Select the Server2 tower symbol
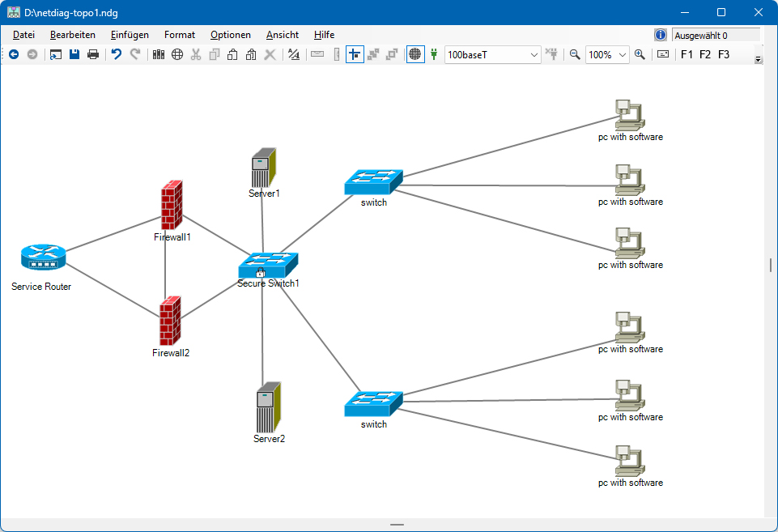The height and width of the screenshot is (532, 778). [269, 407]
